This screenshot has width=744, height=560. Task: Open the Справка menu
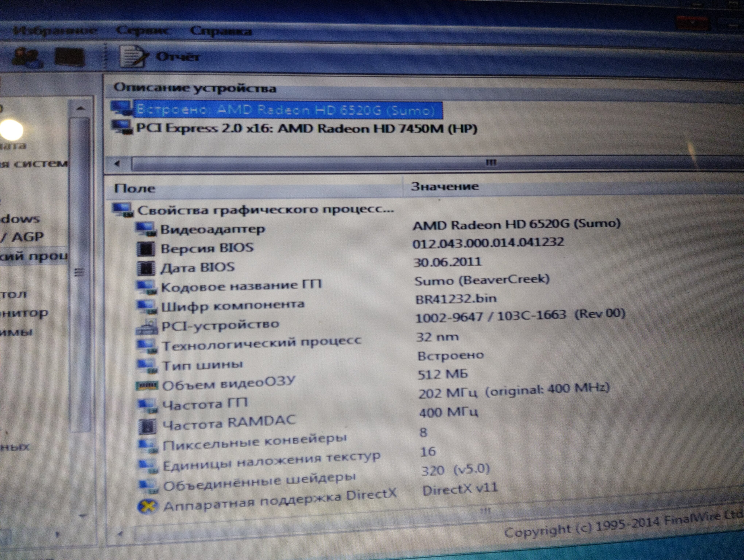point(221,31)
